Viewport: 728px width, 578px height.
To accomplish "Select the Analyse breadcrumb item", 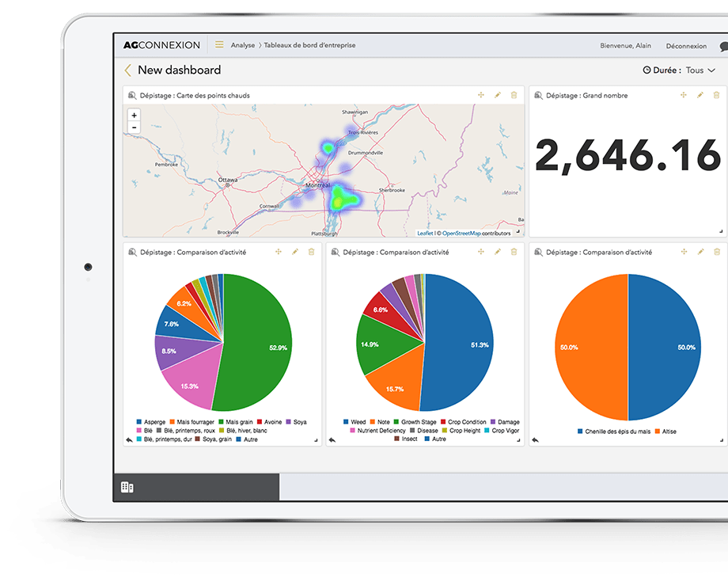I will [x=243, y=45].
